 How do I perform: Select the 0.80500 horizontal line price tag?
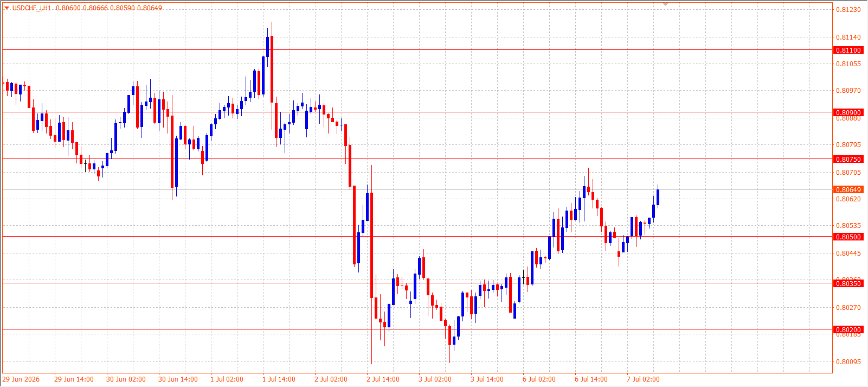(848, 237)
